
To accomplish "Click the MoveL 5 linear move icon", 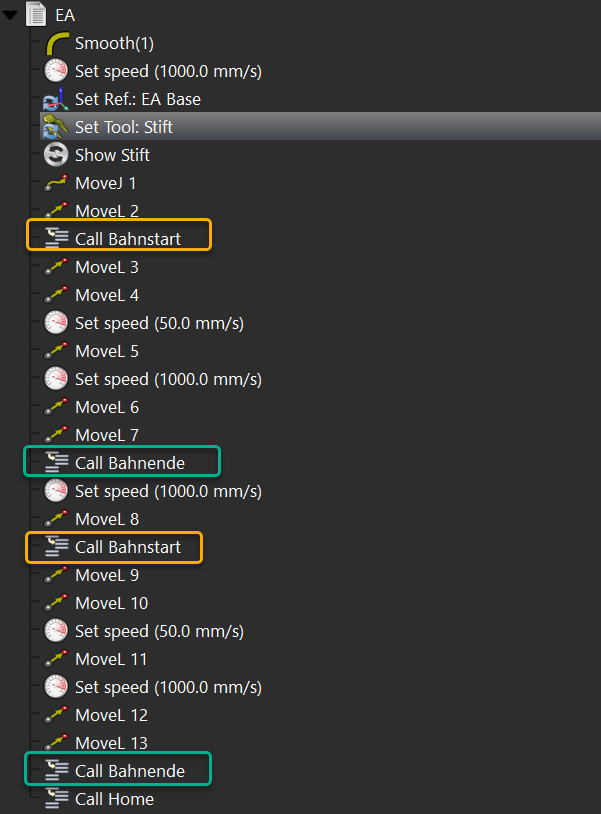I will pos(56,352).
